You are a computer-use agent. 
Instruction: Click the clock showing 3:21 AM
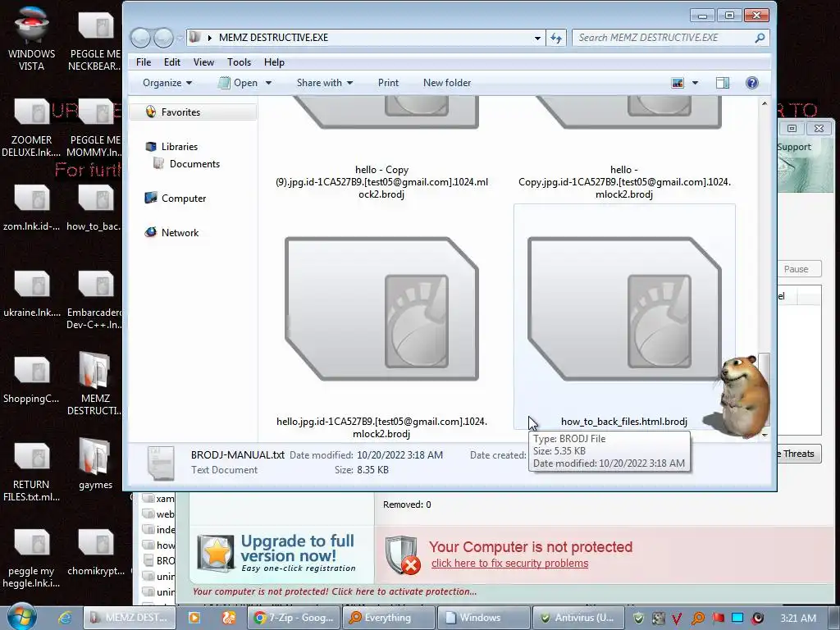click(797, 619)
